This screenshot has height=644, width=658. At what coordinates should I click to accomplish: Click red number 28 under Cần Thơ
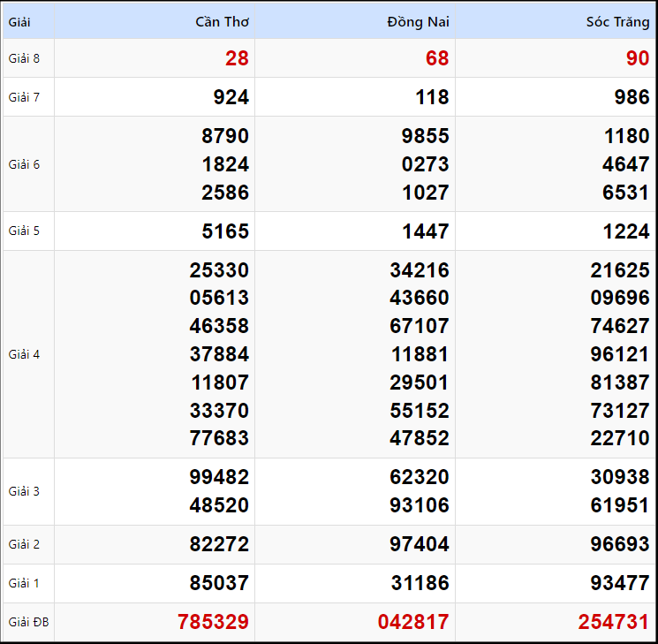[x=237, y=58]
